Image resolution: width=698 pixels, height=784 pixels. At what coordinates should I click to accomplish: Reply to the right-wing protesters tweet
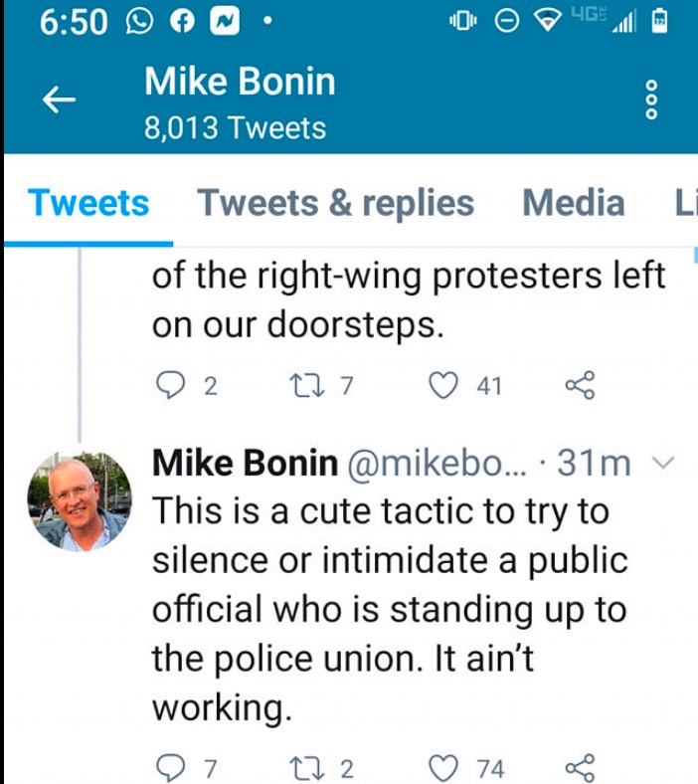(173, 386)
